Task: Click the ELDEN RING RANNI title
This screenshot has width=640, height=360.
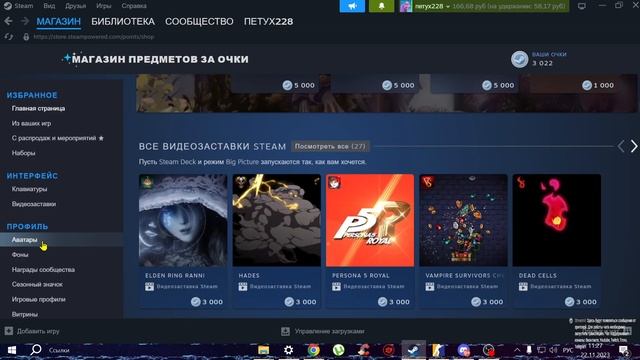Action: coord(175,276)
